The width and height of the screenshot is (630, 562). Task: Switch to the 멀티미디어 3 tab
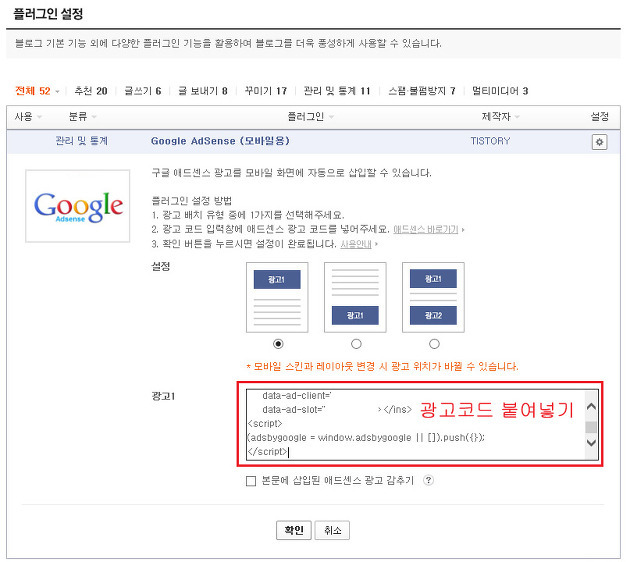pos(500,91)
